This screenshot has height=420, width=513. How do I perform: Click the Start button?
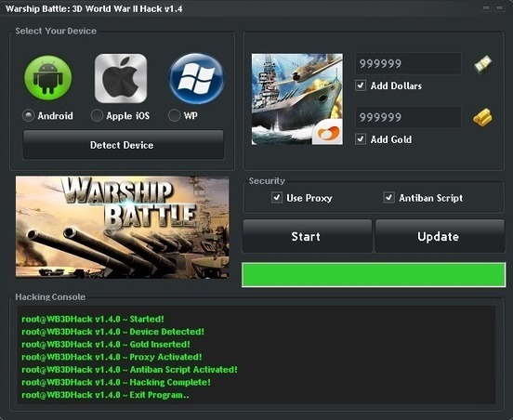pos(308,236)
